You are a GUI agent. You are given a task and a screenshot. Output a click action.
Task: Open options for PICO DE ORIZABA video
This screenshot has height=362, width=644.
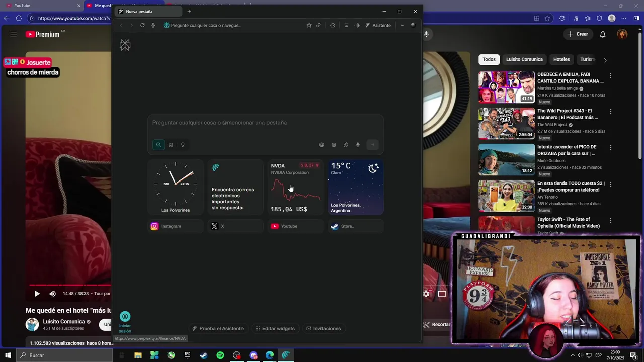[x=611, y=148]
